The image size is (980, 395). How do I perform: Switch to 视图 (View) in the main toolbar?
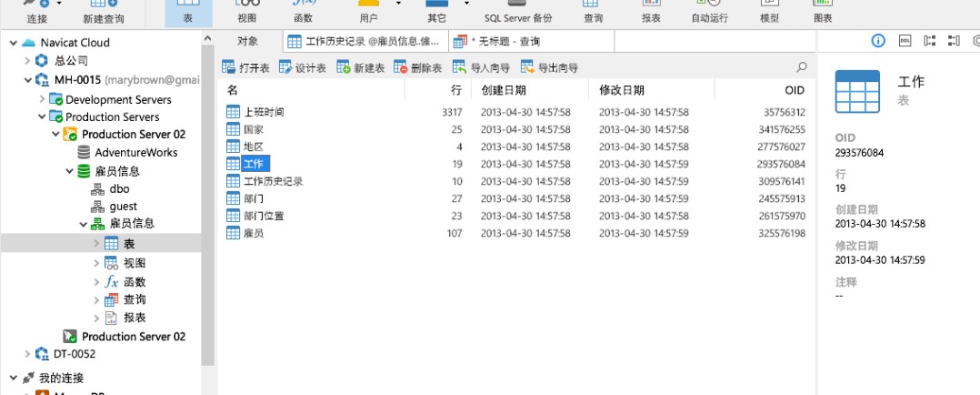click(x=247, y=12)
